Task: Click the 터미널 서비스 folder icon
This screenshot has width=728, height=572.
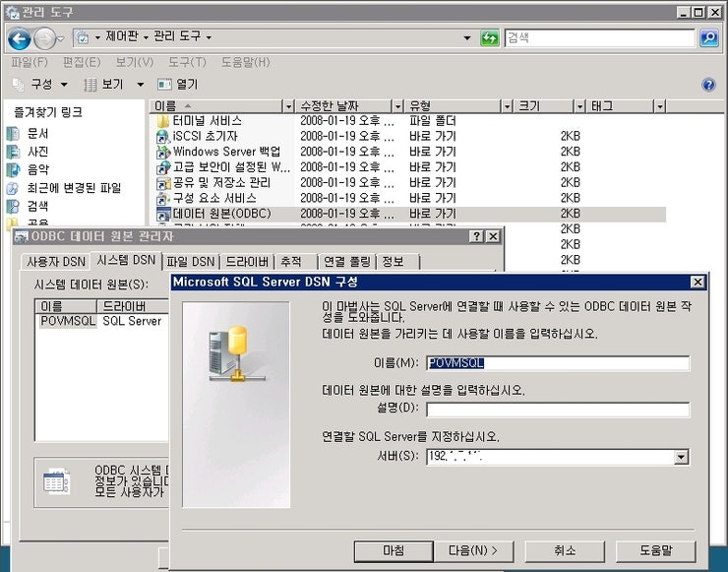Action: pyautogui.click(x=163, y=121)
